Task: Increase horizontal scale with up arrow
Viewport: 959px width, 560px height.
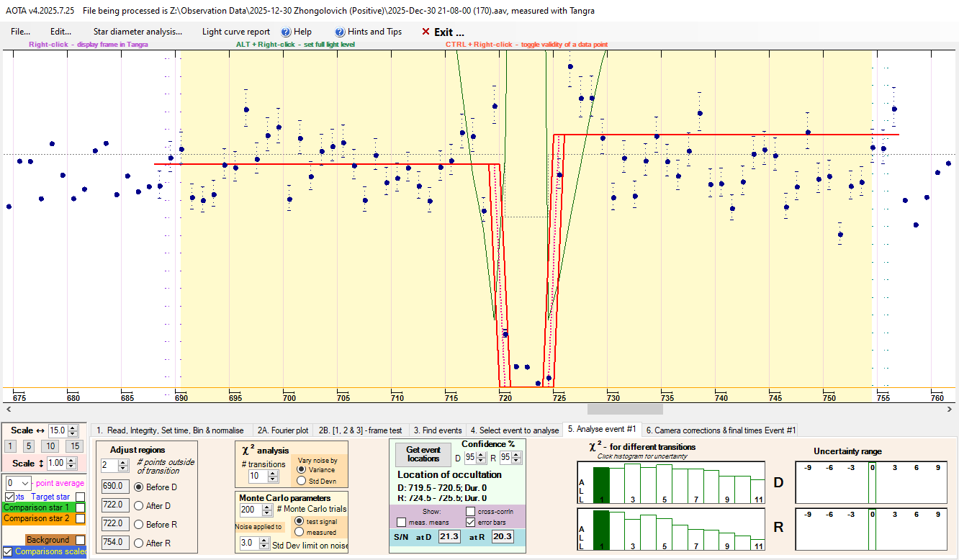Action: click(73, 428)
